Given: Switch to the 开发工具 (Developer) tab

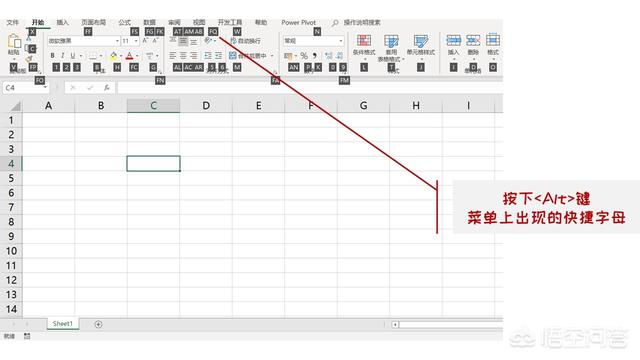Looking at the screenshot, I should click(230, 22).
